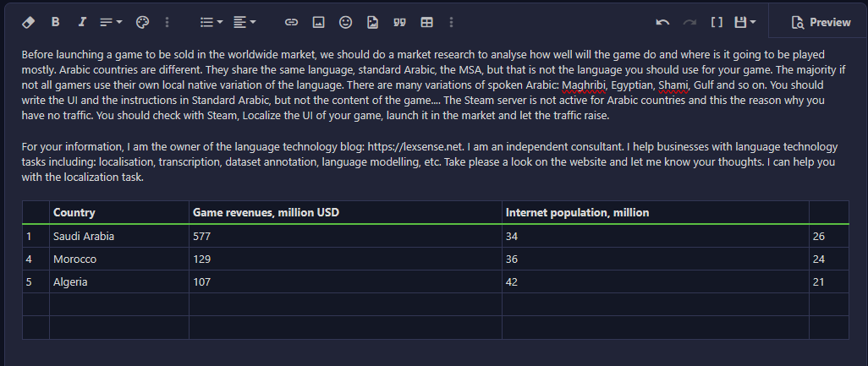This screenshot has height=366, width=868.
Task: Click the Game revenues, million USD header
Action: click(345, 212)
